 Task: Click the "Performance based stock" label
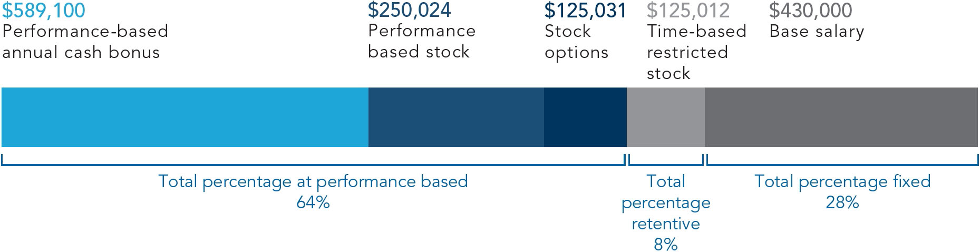(x=422, y=41)
